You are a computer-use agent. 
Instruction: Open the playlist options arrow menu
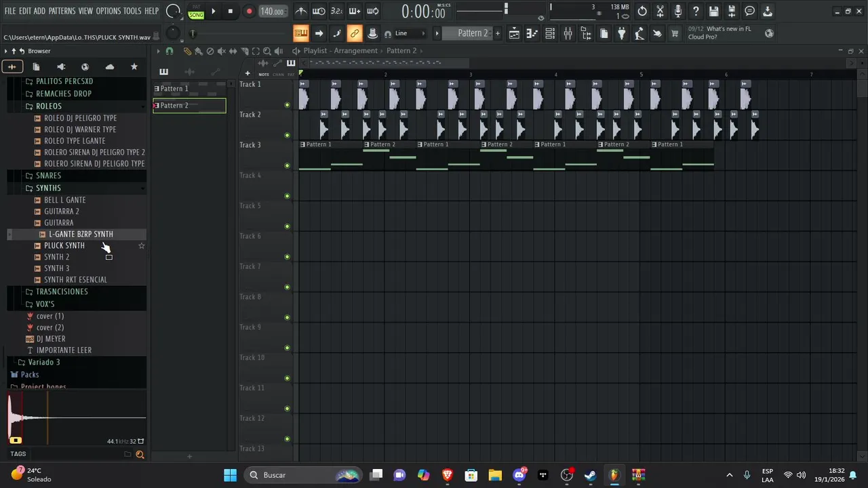coord(158,51)
